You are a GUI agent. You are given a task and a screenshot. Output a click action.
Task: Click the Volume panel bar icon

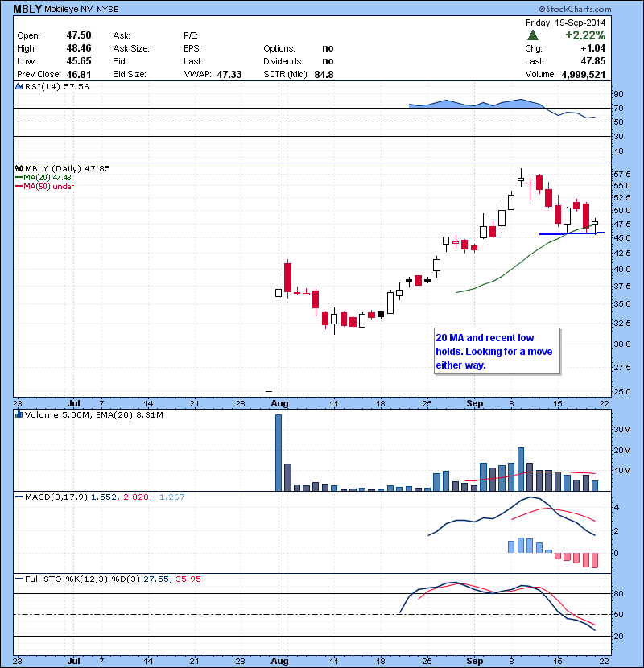click(x=18, y=415)
